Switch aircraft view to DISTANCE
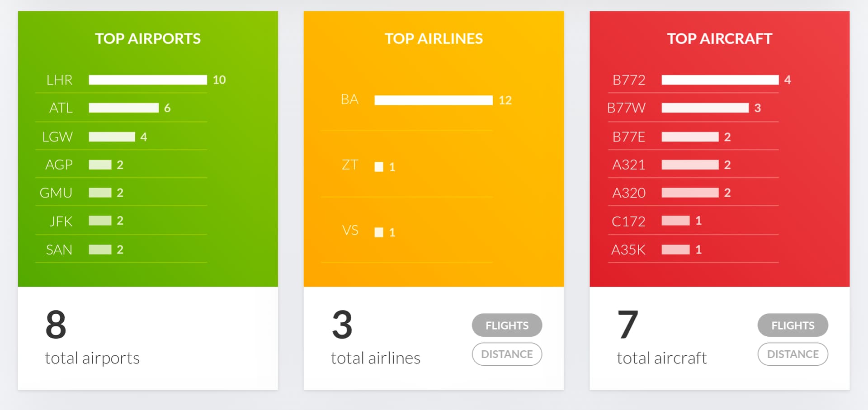The width and height of the screenshot is (868, 410). click(793, 354)
